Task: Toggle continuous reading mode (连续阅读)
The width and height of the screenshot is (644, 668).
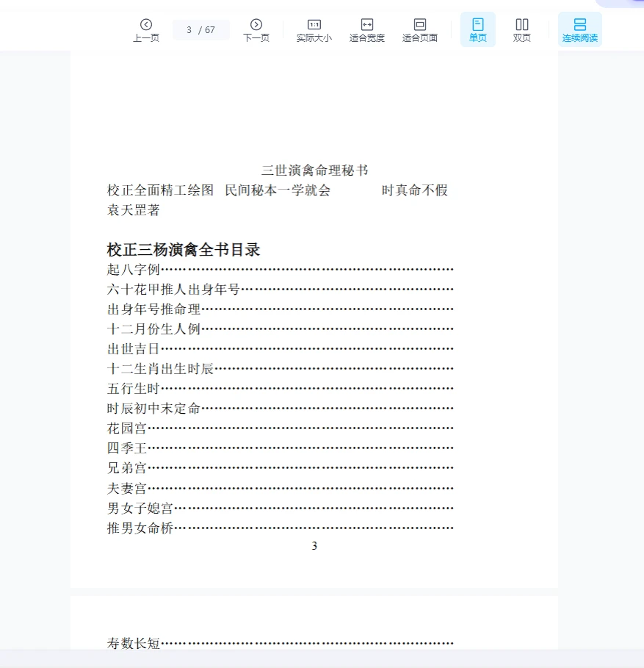Action: [x=579, y=29]
